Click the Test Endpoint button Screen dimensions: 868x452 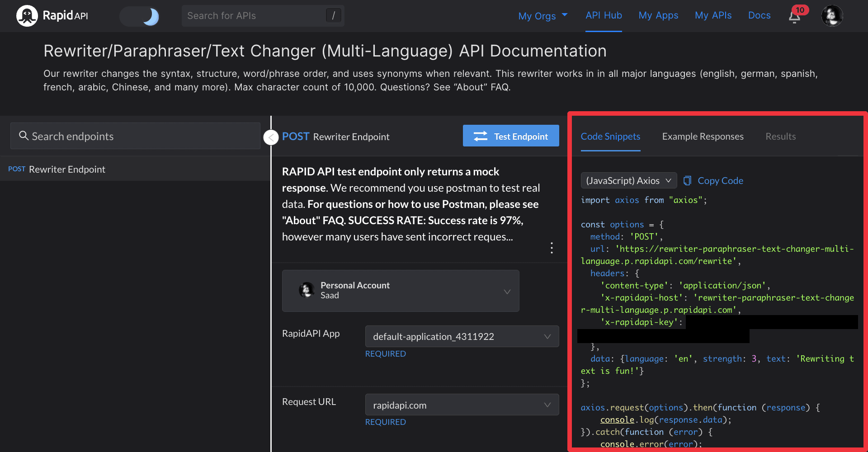(511, 136)
